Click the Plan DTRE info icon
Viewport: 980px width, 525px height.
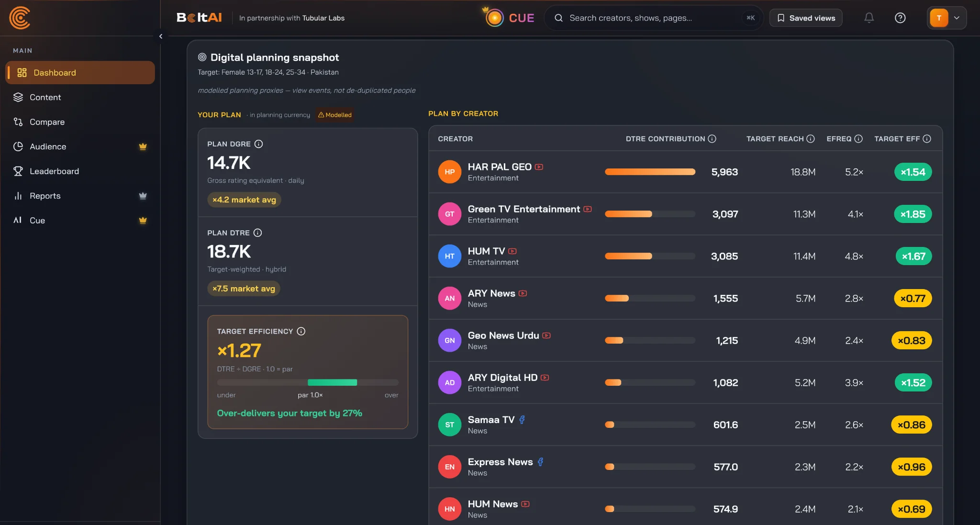click(257, 233)
